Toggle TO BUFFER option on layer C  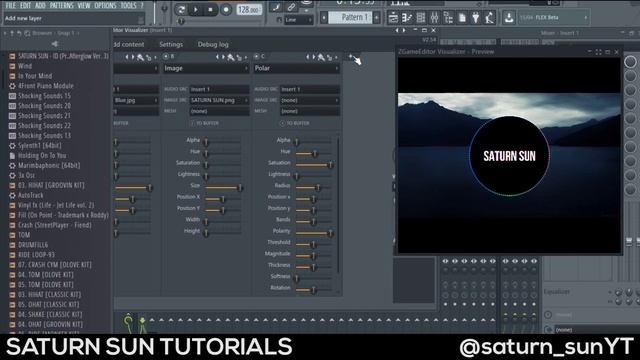(295, 123)
